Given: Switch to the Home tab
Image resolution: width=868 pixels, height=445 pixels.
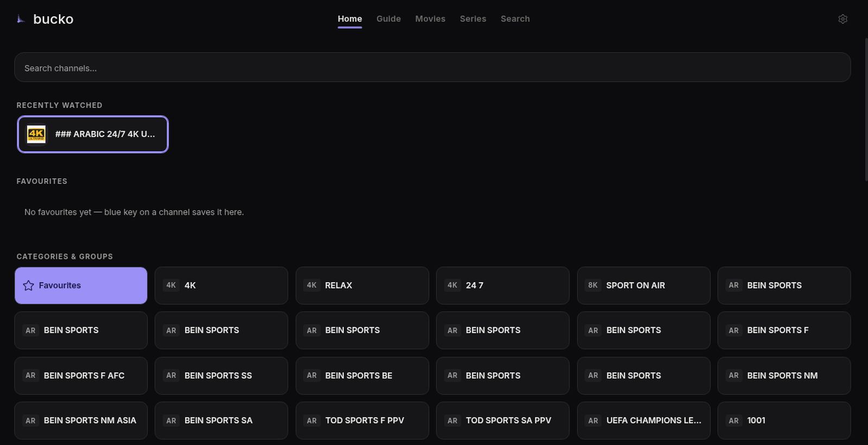Looking at the screenshot, I should pyautogui.click(x=350, y=19).
